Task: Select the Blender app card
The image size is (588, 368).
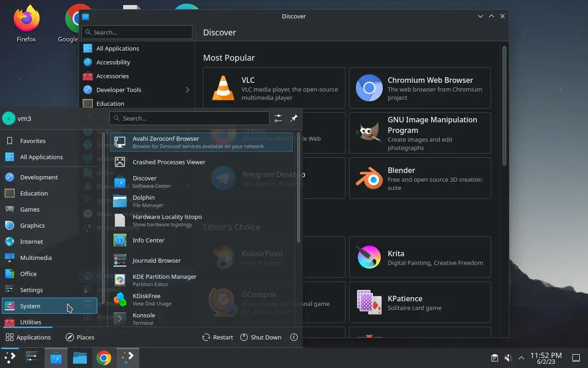Action: click(x=420, y=178)
